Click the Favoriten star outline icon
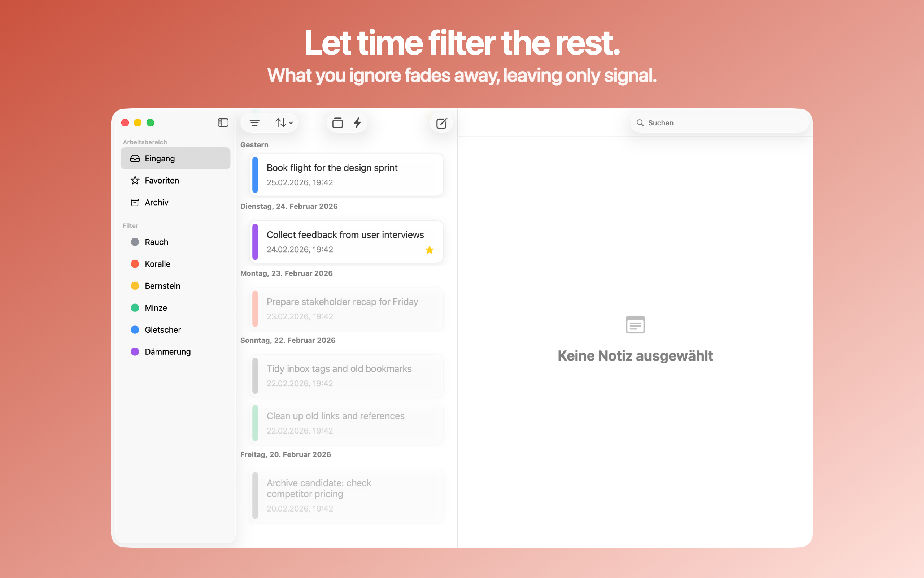This screenshot has height=578, width=924. point(135,180)
